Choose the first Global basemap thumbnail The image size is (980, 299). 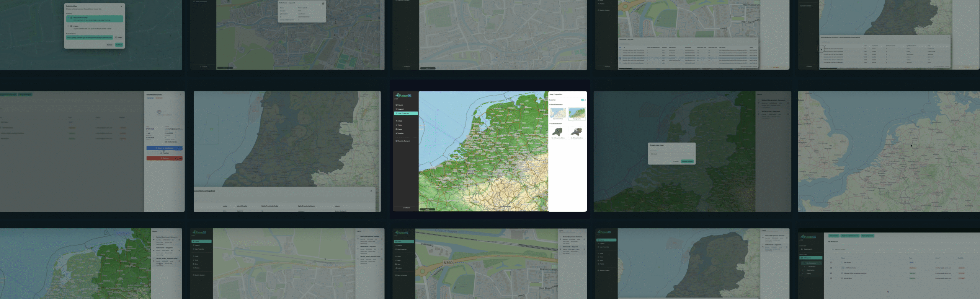[x=558, y=114]
